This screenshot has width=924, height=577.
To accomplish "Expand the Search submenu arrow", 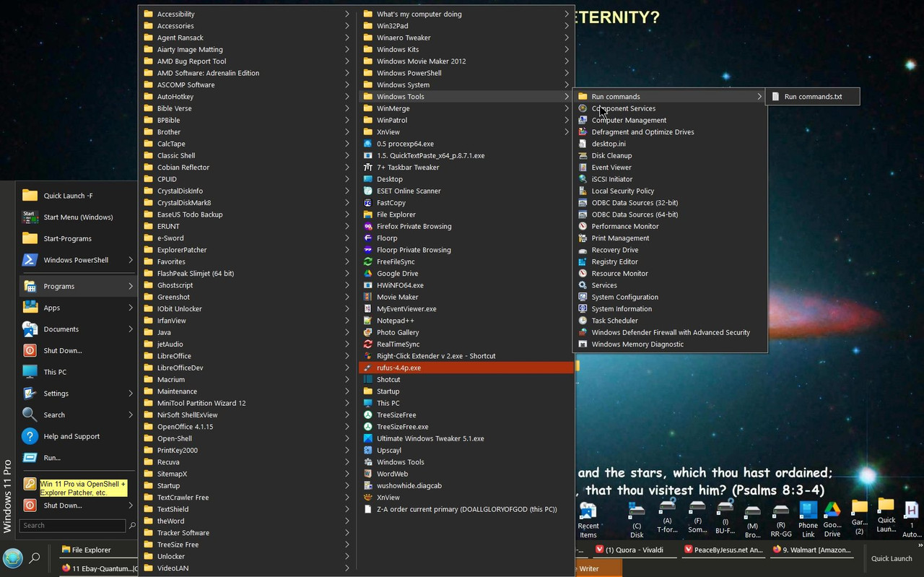I will [131, 415].
